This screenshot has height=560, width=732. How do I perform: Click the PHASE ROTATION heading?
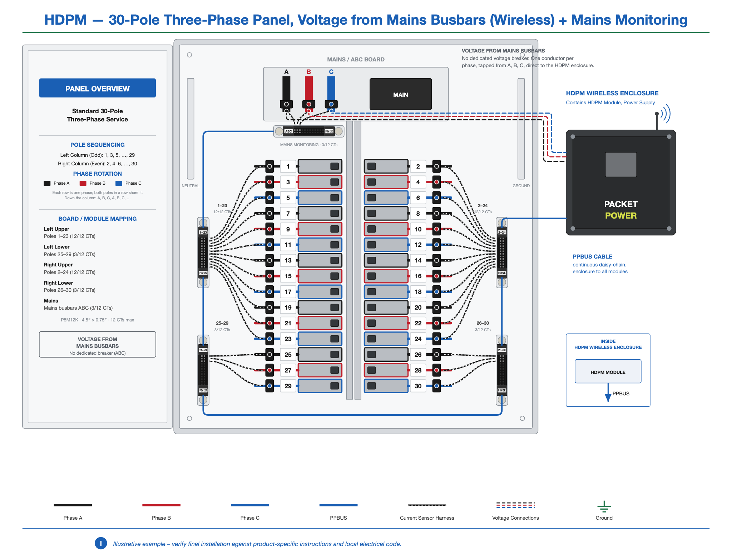(97, 174)
